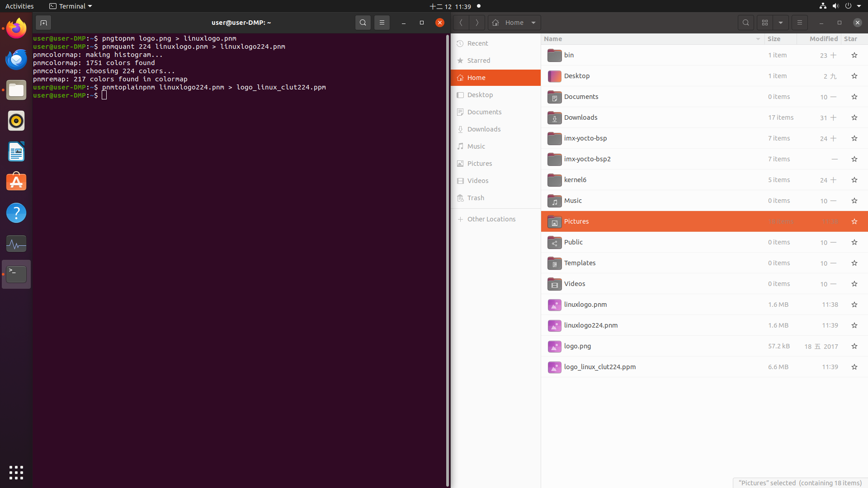Open new tab in Terminal window
The height and width of the screenshot is (488, 868).
pos(43,23)
